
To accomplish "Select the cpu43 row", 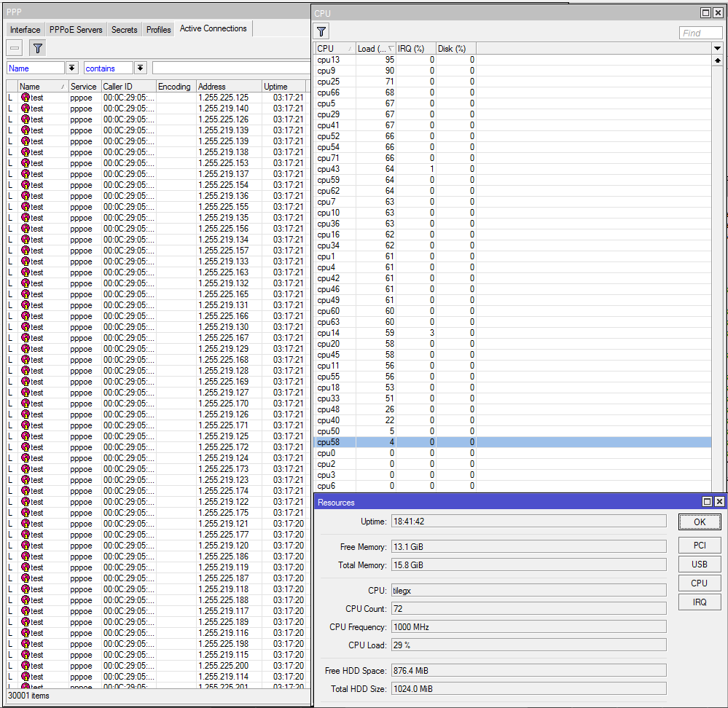I will click(x=512, y=169).
